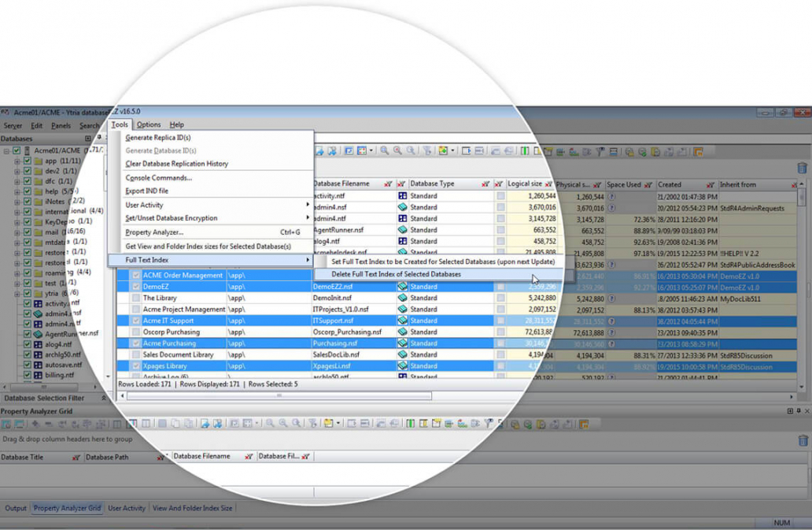Viewport: 812px width, 530px height.
Task: Uncheck the dev2 folder checkbox
Action: coord(28,171)
